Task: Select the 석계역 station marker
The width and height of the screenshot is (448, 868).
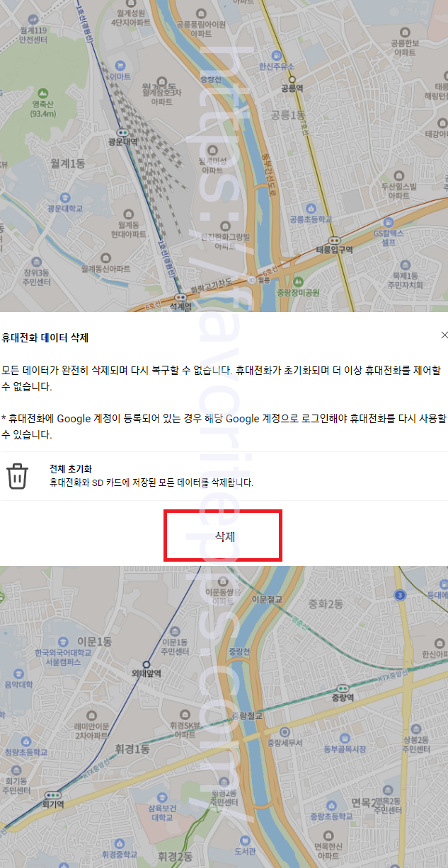Action: pyautogui.click(x=181, y=297)
